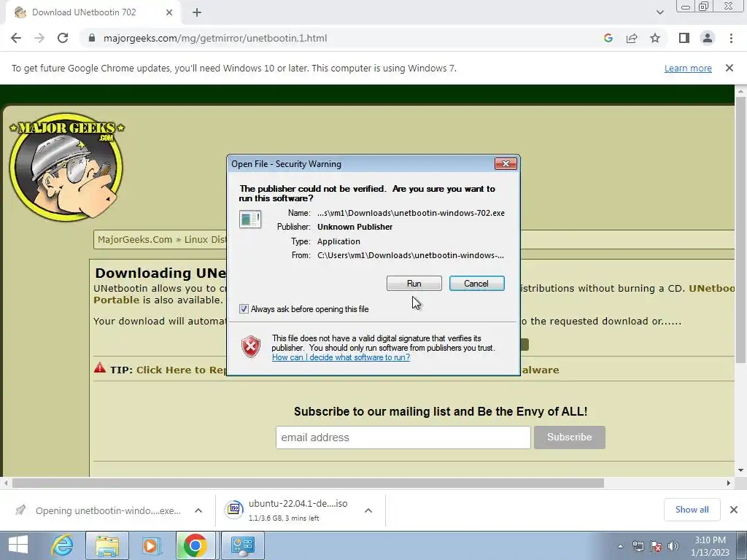This screenshot has width=747, height=560.
Task: Show all downloads
Action: coord(692,510)
